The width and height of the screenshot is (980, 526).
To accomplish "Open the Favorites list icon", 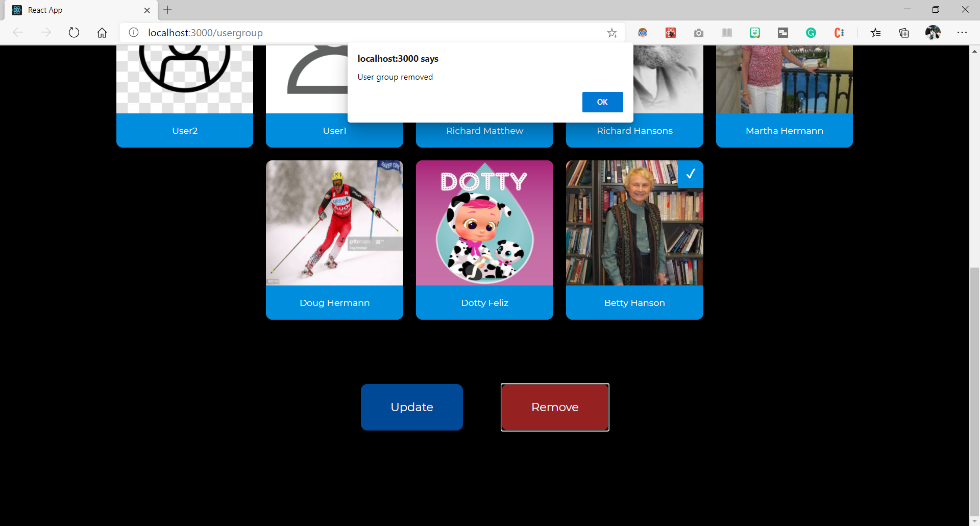I will pos(876,33).
